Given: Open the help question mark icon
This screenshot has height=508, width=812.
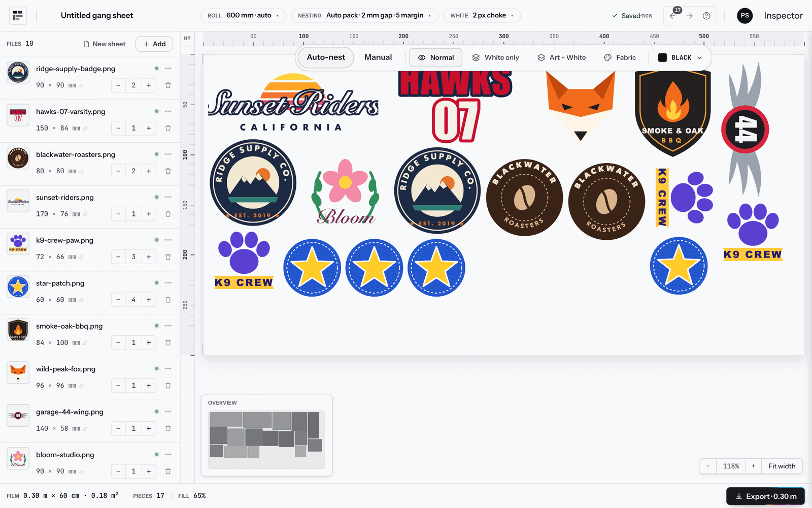Looking at the screenshot, I should [706, 16].
